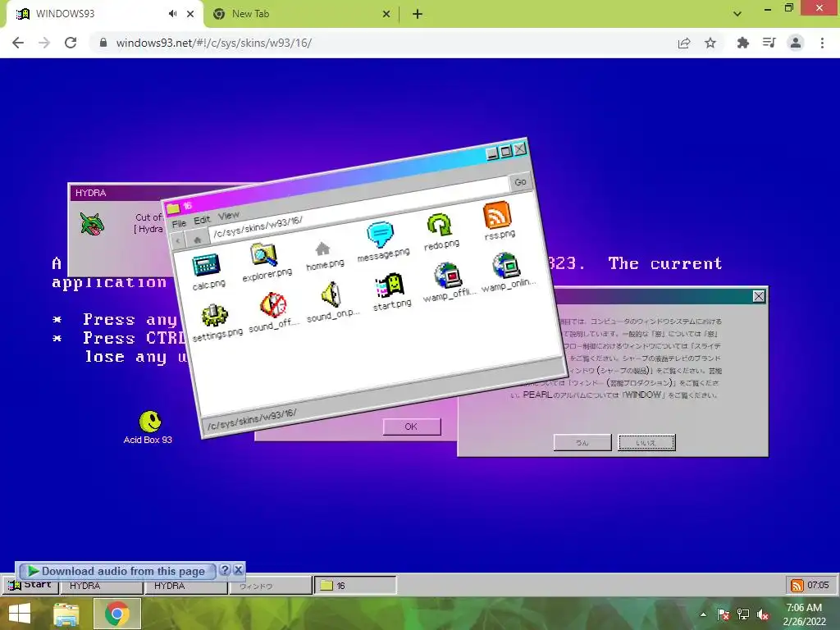This screenshot has height=630, width=840.
Task: Select the settings.png gear icon
Action: (215, 316)
